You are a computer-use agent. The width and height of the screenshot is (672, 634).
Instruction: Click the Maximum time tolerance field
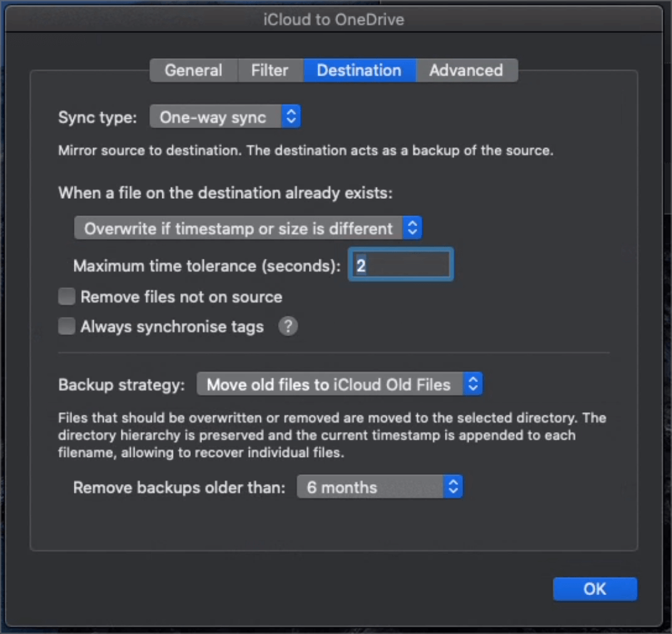pos(401,265)
